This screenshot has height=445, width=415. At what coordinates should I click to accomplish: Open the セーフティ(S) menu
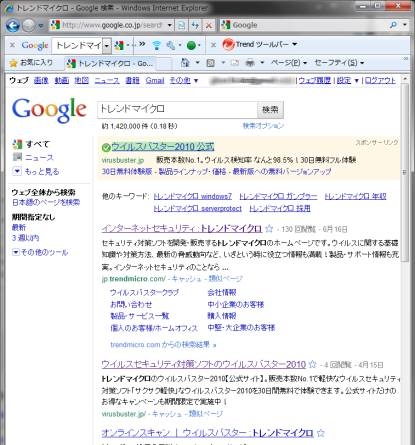tap(339, 63)
